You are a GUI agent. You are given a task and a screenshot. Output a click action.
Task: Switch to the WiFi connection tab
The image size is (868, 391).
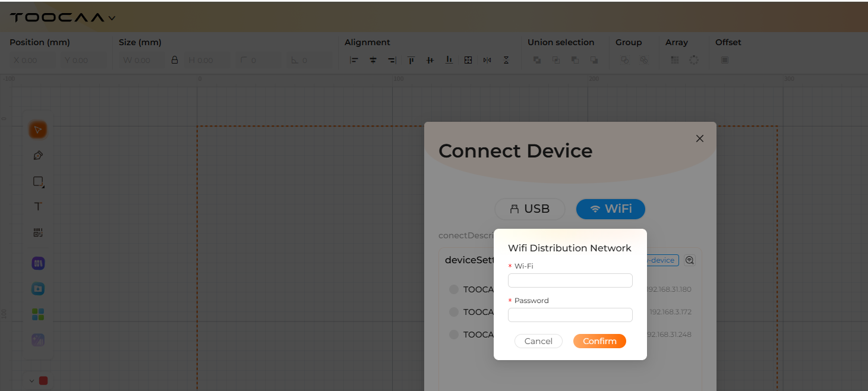click(611, 209)
